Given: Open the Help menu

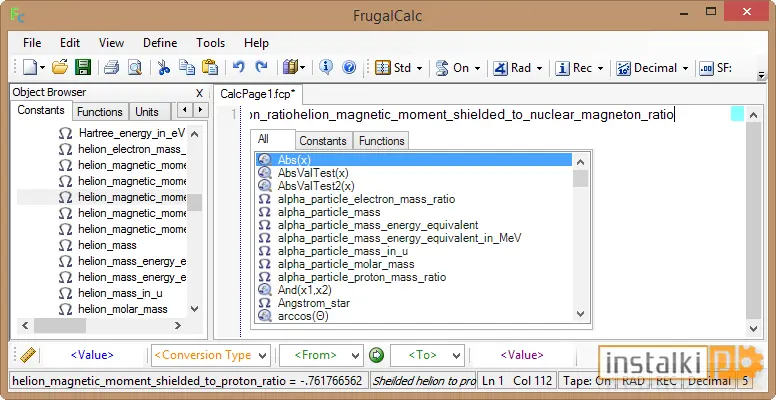Looking at the screenshot, I should click(x=256, y=43).
